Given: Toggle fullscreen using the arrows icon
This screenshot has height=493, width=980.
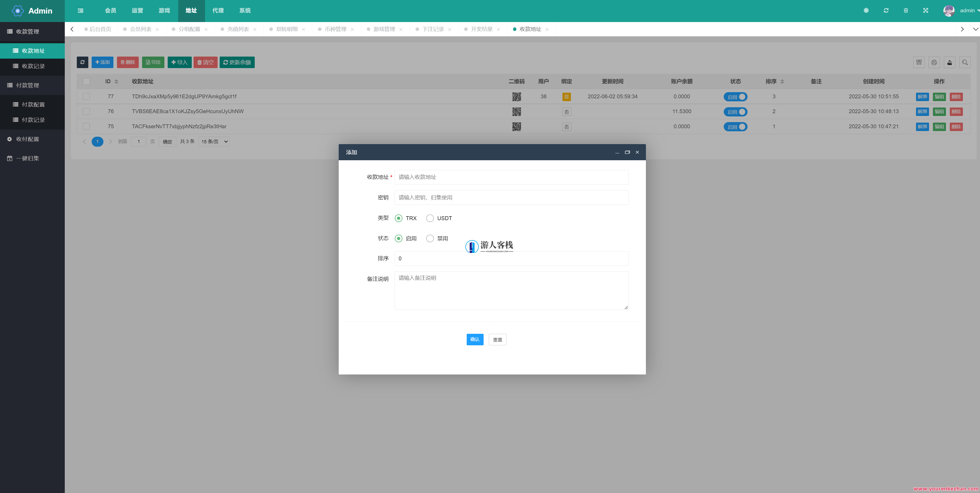Looking at the screenshot, I should [x=925, y=10].
